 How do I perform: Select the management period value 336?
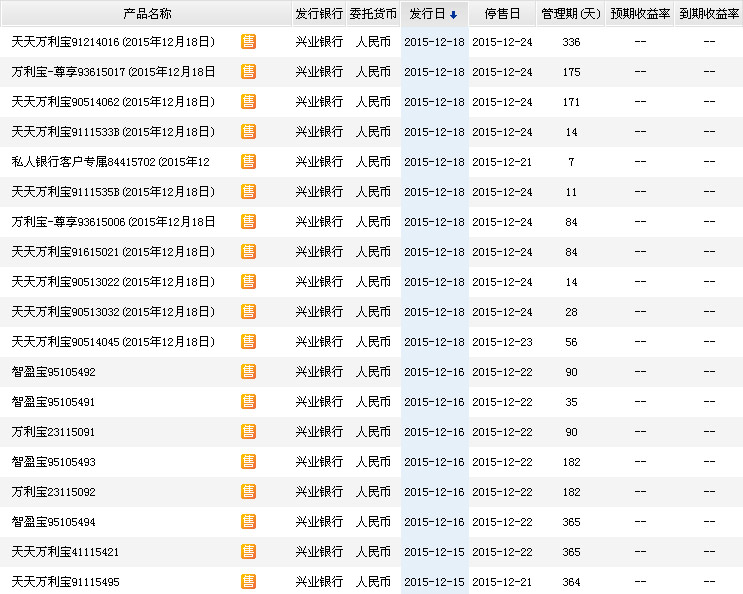tap(571, 42)
